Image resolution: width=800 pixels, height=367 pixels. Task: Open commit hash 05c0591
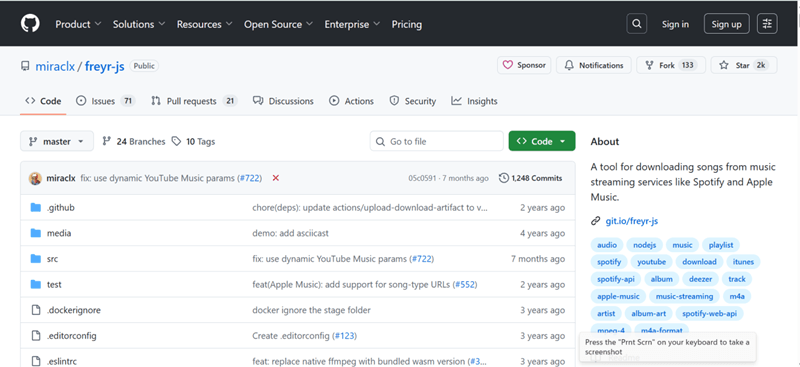[422, 178]
